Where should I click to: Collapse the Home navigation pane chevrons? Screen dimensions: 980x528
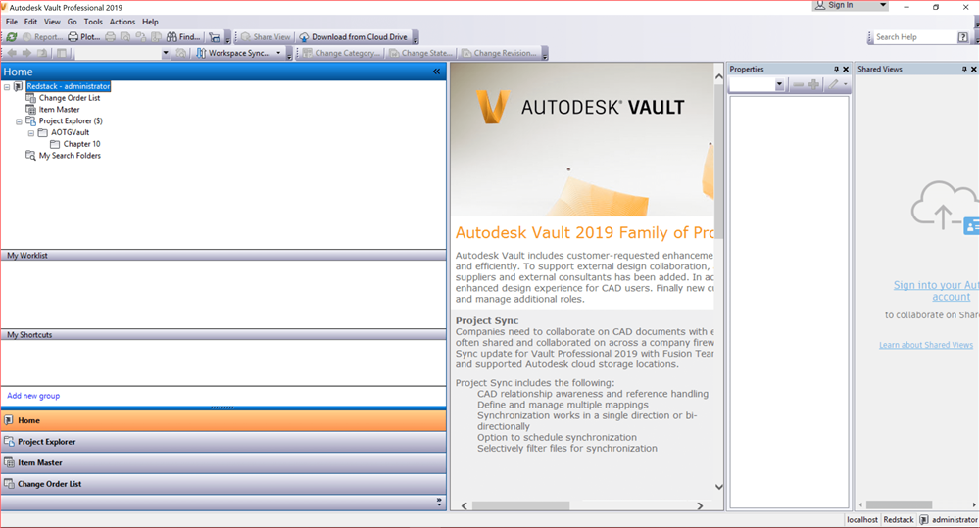[436, 72]
